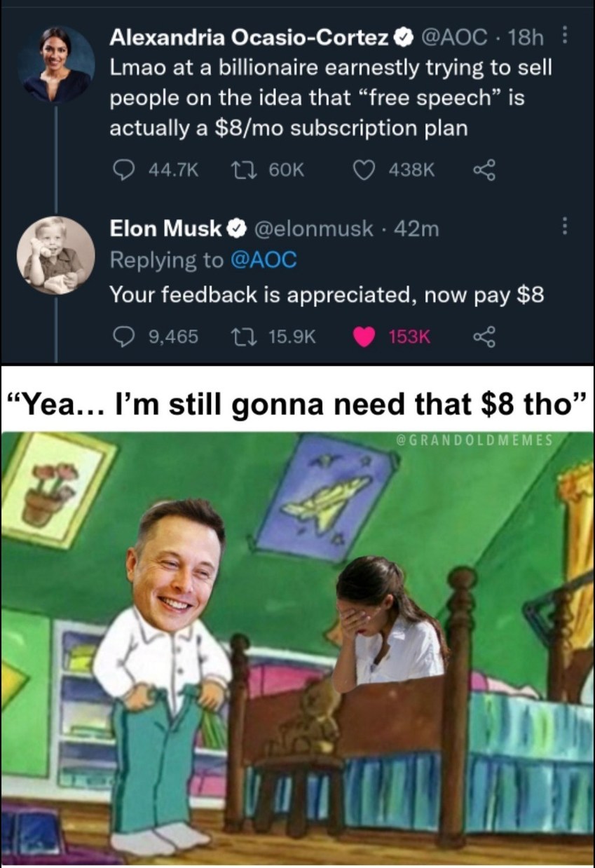Unlike the pink heart with 153K likes
595x868 pixels.
pyautogui.click(x=364, y=338)
